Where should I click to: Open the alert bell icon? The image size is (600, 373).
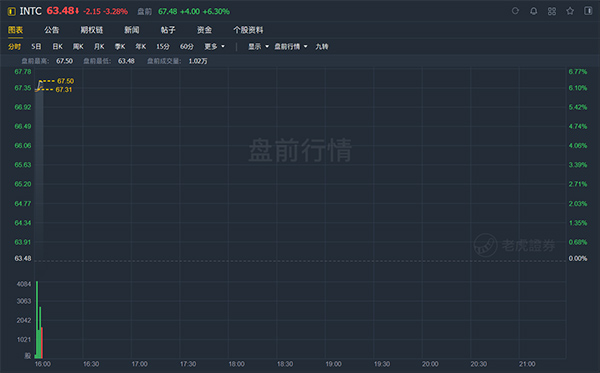click(x=533, y=11)
